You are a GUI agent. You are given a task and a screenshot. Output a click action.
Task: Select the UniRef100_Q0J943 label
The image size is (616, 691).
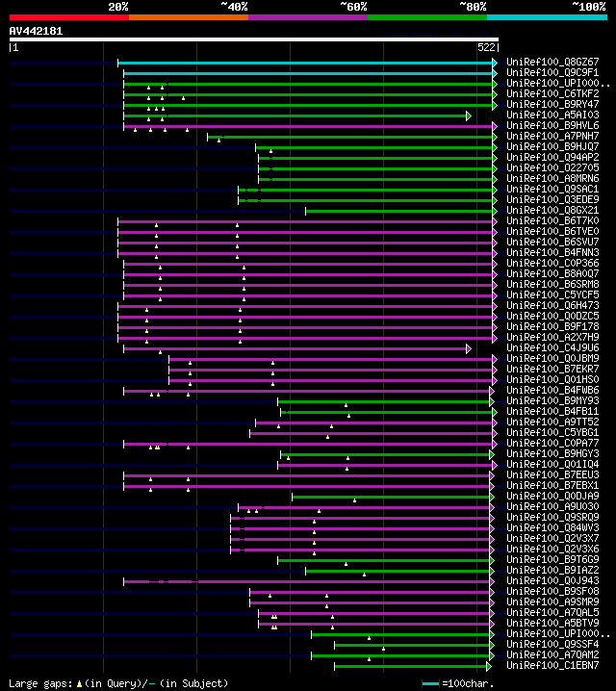(x=552, y=580)
